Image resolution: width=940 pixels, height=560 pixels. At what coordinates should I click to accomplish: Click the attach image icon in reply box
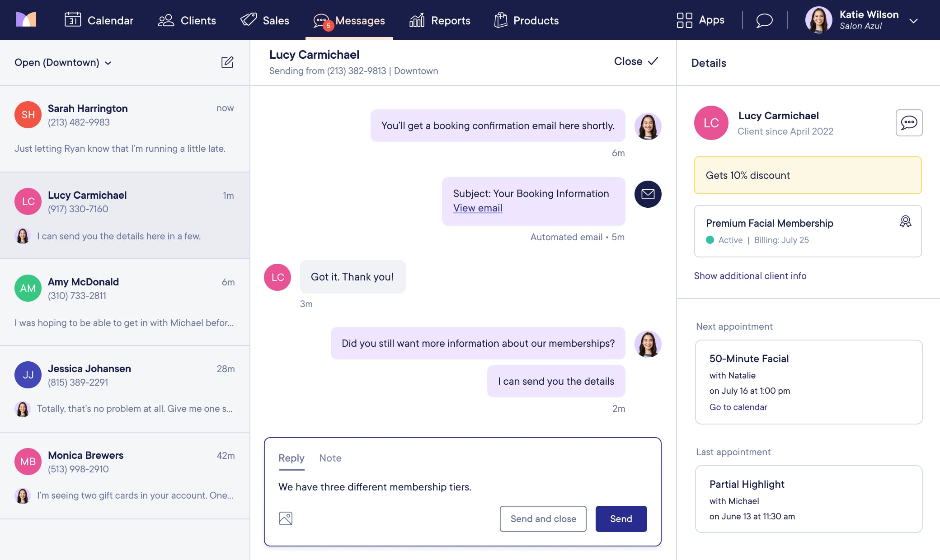[x=286, y=518]
